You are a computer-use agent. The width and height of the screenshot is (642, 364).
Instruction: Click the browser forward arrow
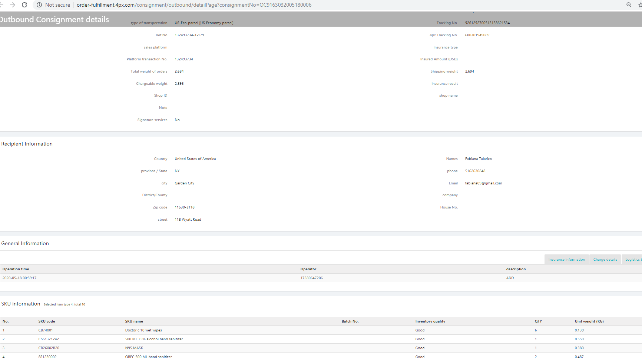point(13,5)
